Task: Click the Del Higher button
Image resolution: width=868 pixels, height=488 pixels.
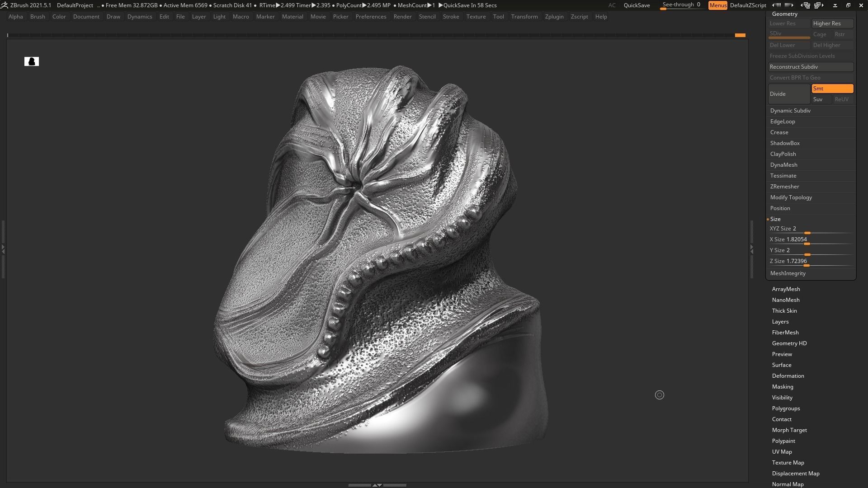Action: (x=832, y=45)
